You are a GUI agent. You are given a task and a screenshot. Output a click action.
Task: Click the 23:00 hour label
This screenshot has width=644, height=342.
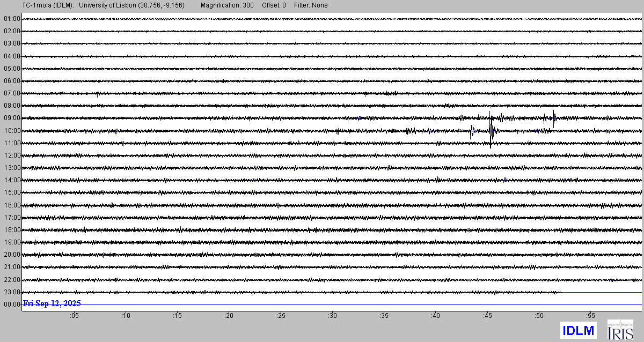(x=11, y=292)
